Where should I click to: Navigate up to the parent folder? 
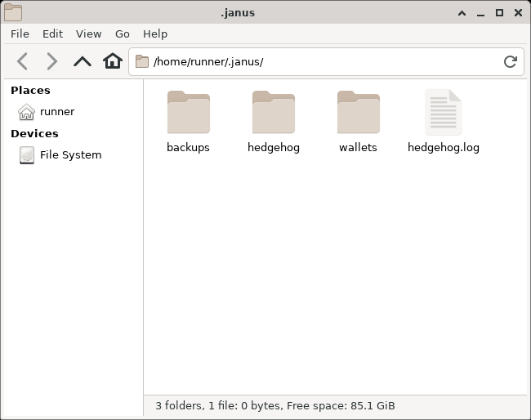(83, 61)
